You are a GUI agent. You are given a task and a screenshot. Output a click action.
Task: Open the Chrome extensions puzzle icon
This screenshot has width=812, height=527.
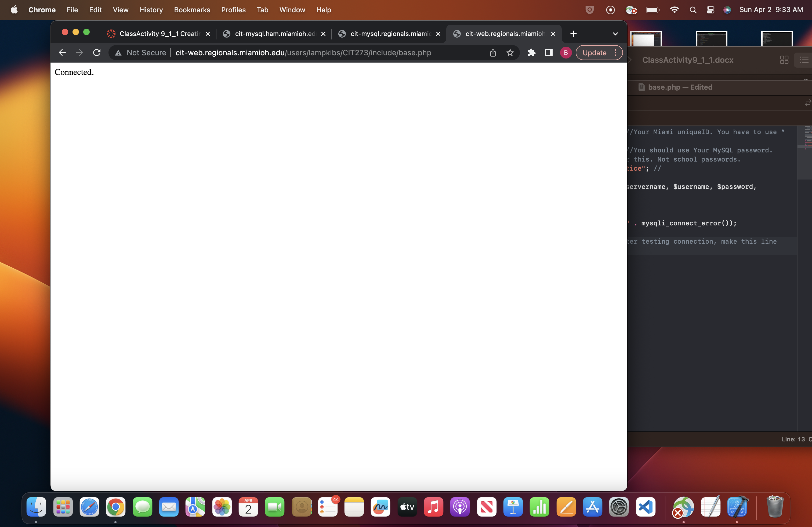531,53
